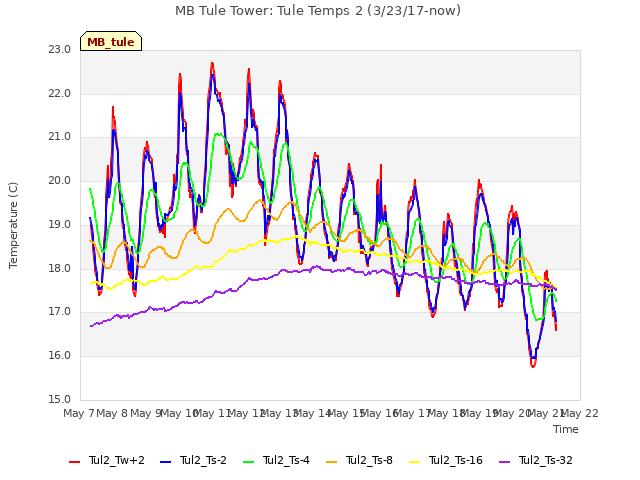
Task: Click the May 22 x-axis tick label
Action: click(x=580, y=413)
